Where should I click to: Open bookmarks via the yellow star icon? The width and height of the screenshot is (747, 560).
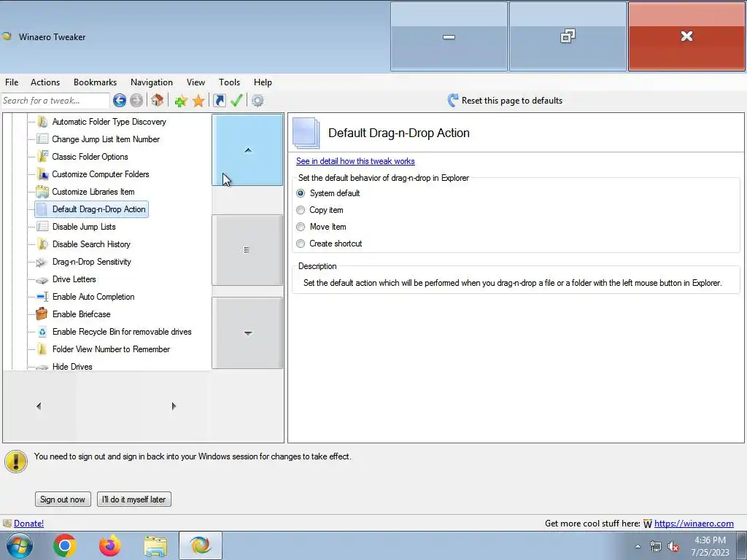coord(198,101)
